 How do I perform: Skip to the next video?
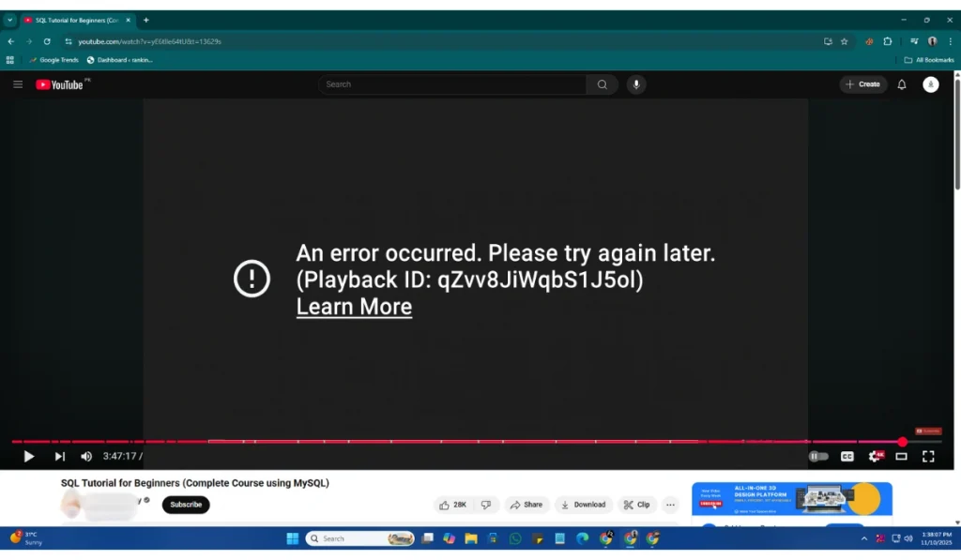59,457
